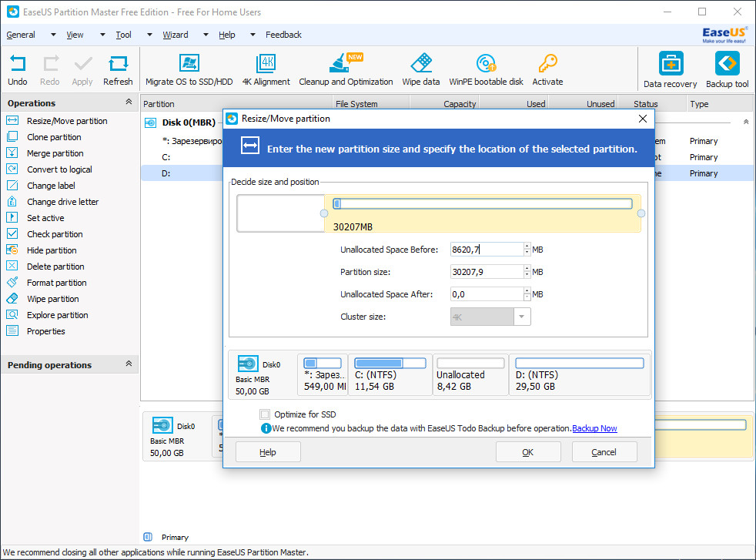Open the Help menu dropdown arrow
The image size is (756, 560).
253,35
